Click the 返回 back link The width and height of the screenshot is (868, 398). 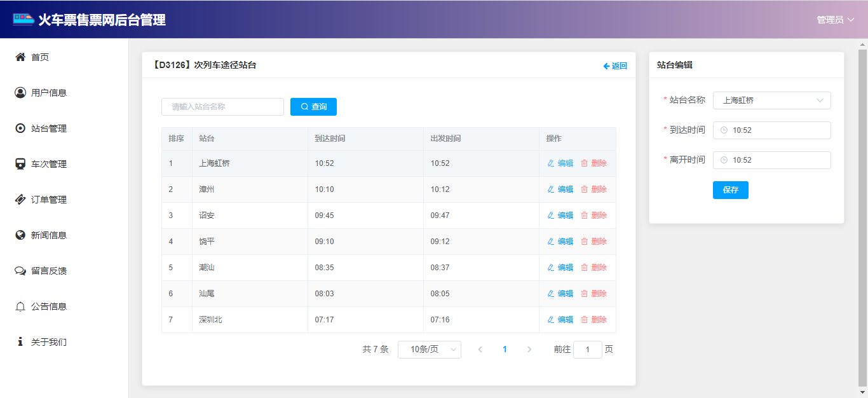(x=614, y=66)
